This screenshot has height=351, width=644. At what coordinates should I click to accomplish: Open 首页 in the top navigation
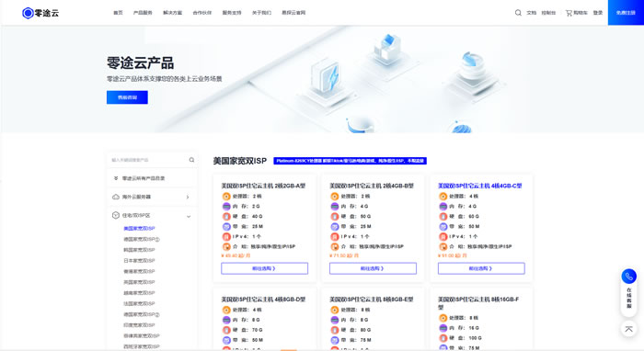[118, 13]
